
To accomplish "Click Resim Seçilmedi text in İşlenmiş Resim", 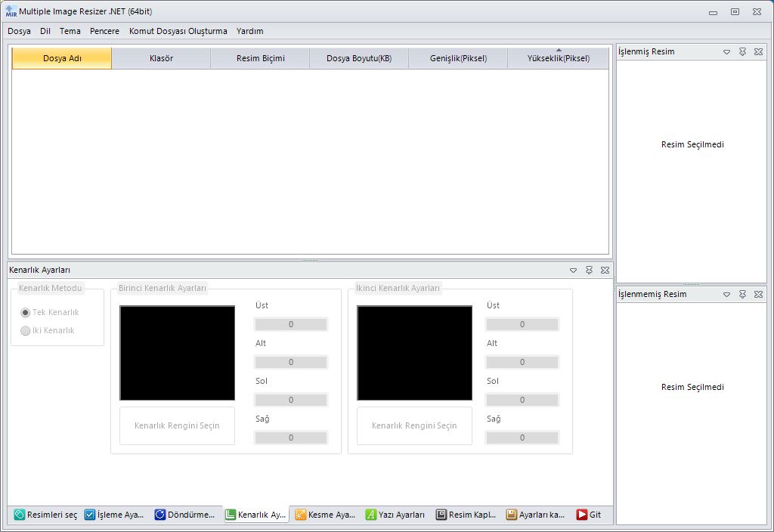I will pyautogui.click(x=692, y=144).
